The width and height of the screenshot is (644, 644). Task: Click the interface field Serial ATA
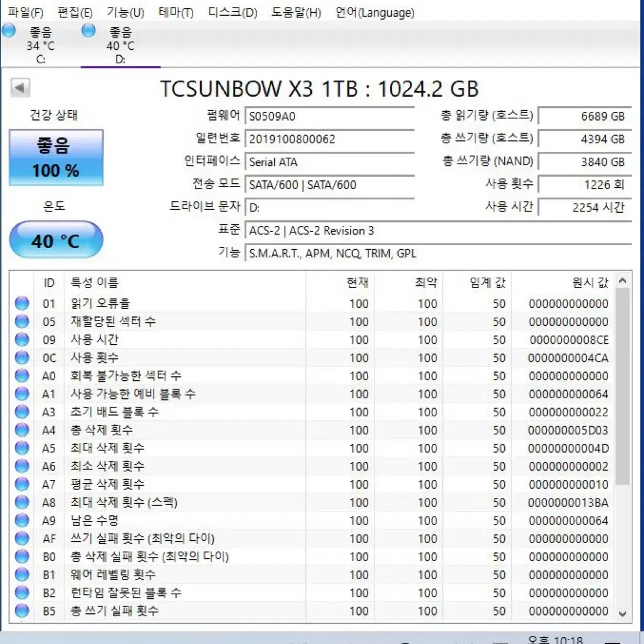[x=330, y=162]
